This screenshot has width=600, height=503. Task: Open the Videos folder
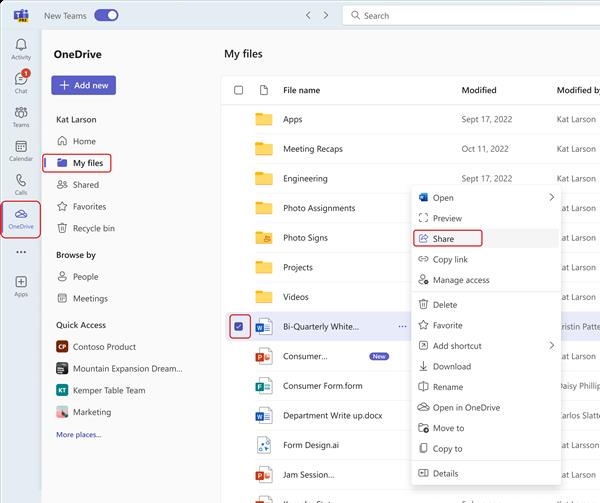296,297
